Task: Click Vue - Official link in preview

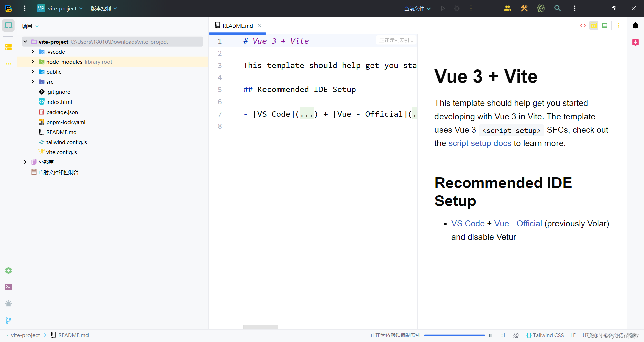Action: click(518, 224)
